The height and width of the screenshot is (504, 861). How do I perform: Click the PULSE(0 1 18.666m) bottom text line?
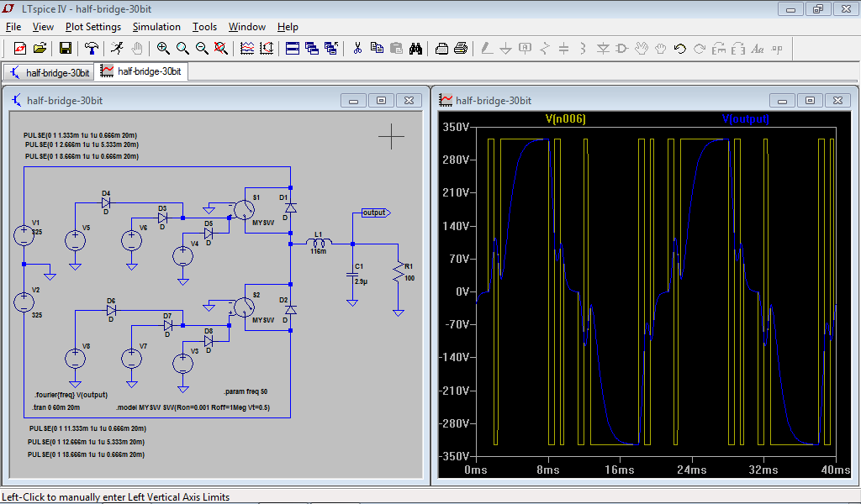point(87,454)
